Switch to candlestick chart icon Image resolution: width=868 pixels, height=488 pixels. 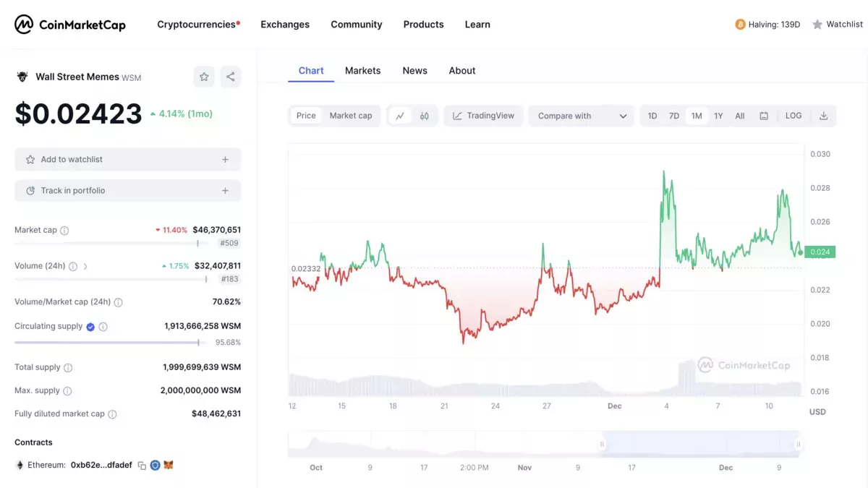pyautogui.click(x=425, y=116)
